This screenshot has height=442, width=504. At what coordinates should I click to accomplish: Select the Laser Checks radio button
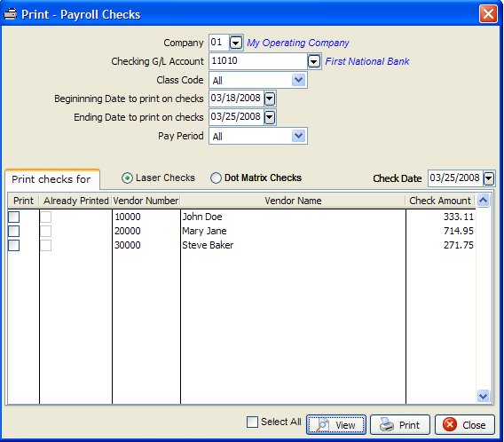click(x=127, y=178)
